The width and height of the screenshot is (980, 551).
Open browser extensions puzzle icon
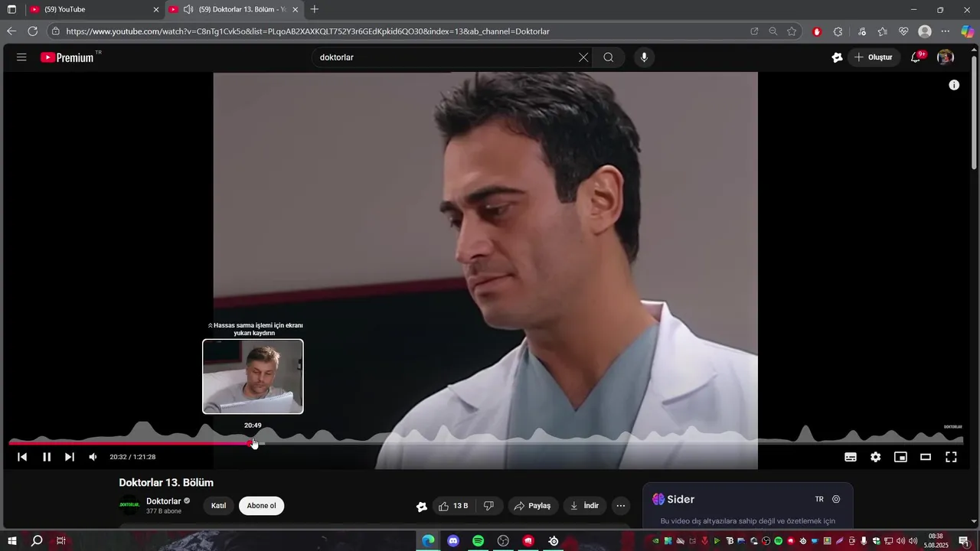click(x=838, y=31)
